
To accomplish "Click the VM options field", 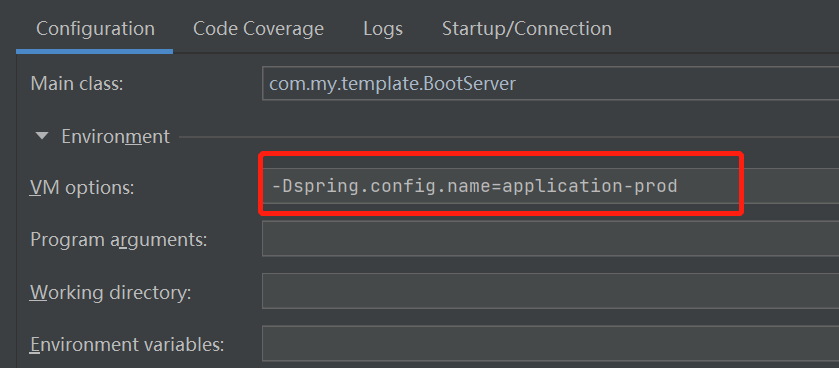I will point(551,186).
